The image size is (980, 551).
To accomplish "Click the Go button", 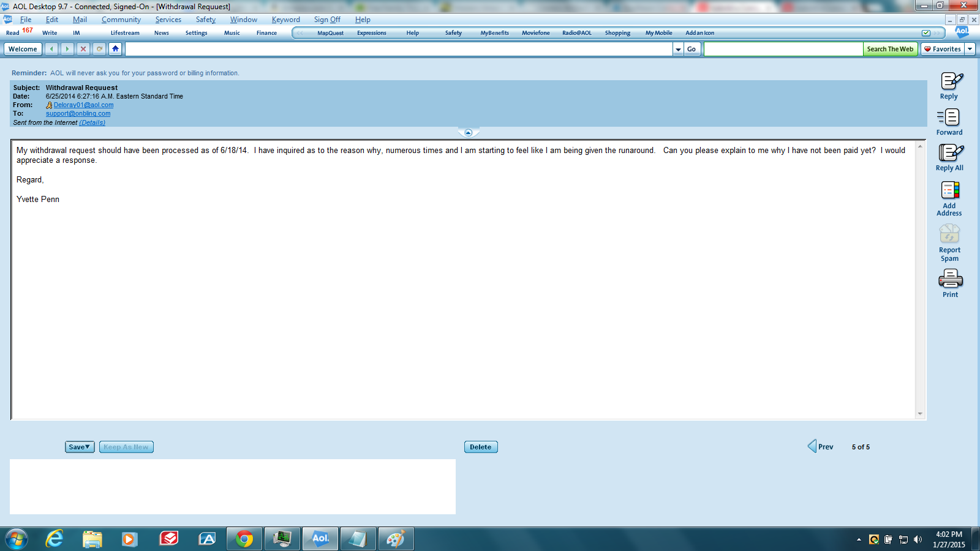I will click(x=692, y=49).
